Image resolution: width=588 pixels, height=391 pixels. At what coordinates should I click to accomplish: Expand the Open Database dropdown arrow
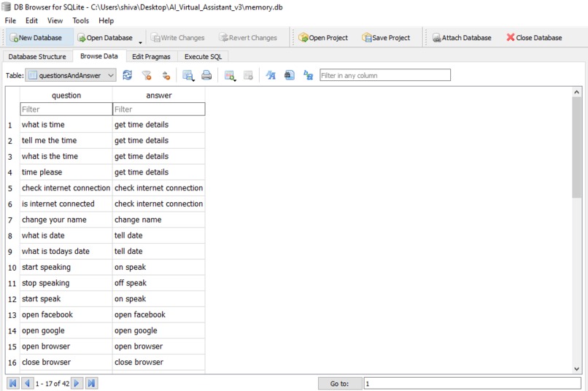141,42
